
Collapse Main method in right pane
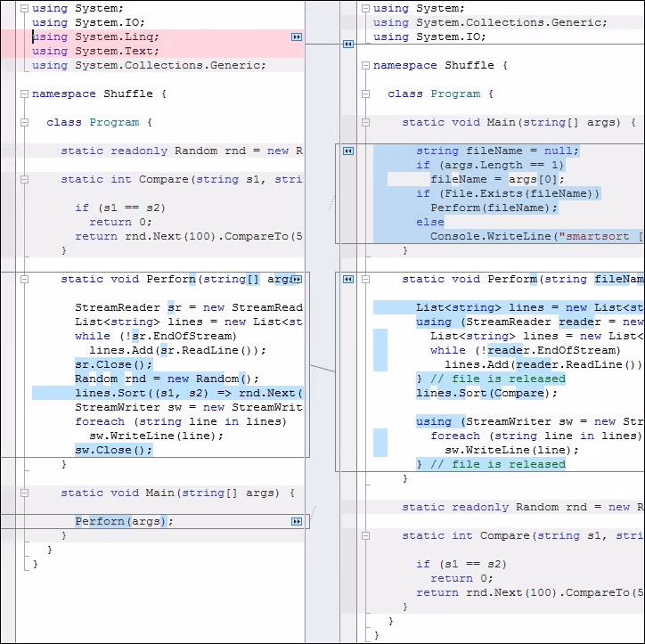click(365, 122)
